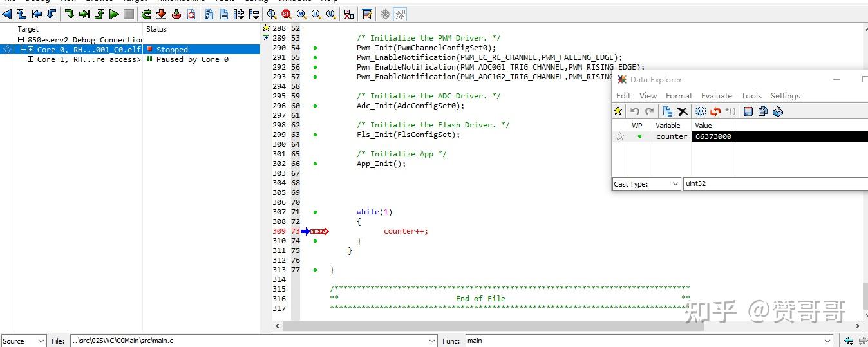The width and height of the screenshot is (868, 347).
Task: Toggle breakpoint dot on line 291 PWM_LC_RL_CHANNEL
Action: (x=315, y=57)
